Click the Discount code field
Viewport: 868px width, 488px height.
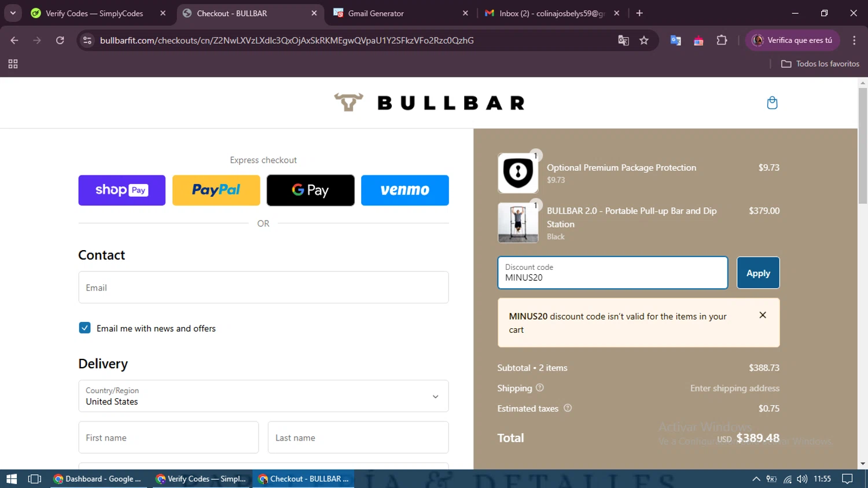(x=612, y=273)
